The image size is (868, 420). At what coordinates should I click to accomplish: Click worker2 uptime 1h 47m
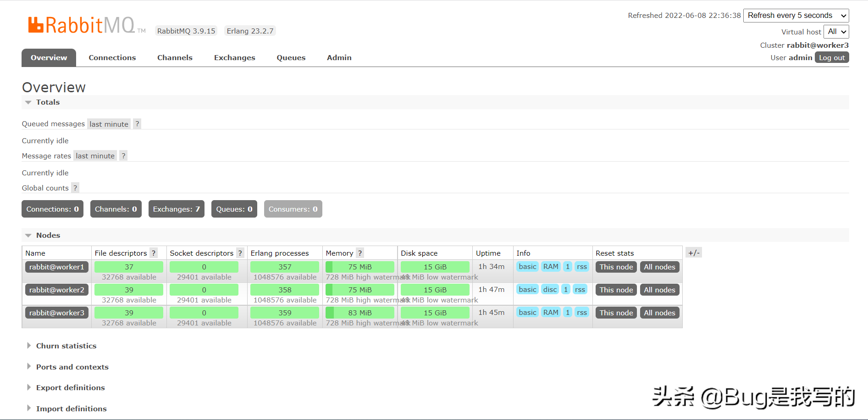pos(491,290)
